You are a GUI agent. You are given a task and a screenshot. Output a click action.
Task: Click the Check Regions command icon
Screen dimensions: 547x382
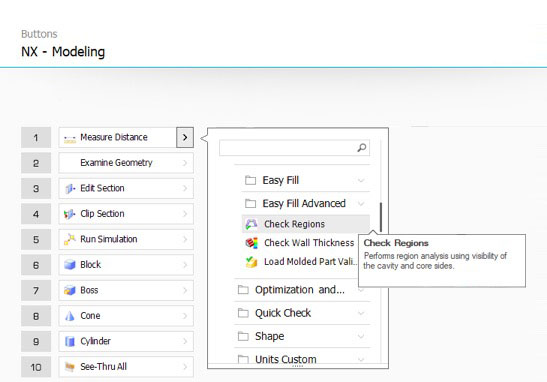pos(251,224)
